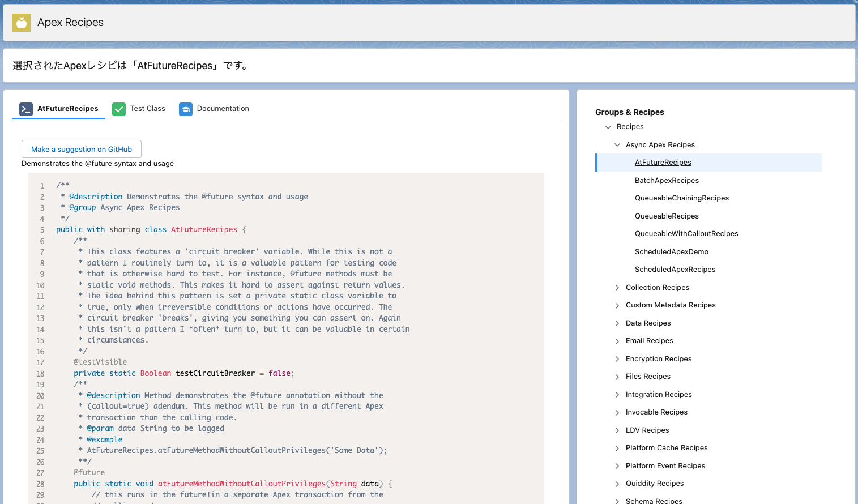Click the Collection Recipes label
Screen dimensions: 858x504
coord(658,288)
